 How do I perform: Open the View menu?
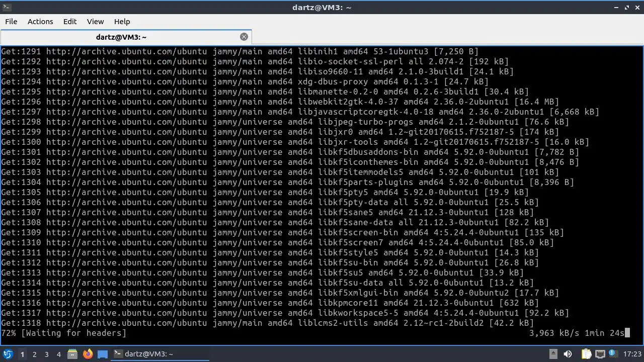95,21
